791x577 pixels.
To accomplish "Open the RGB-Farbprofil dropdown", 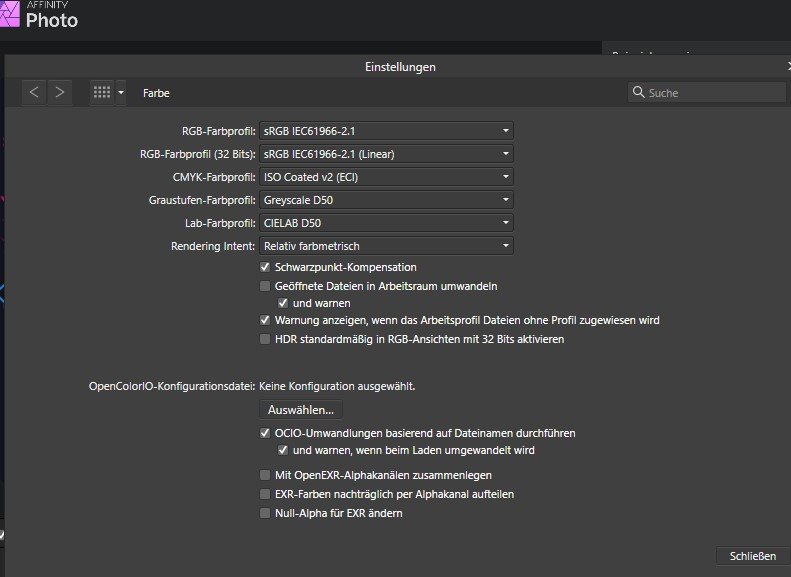I will point(386,130).
